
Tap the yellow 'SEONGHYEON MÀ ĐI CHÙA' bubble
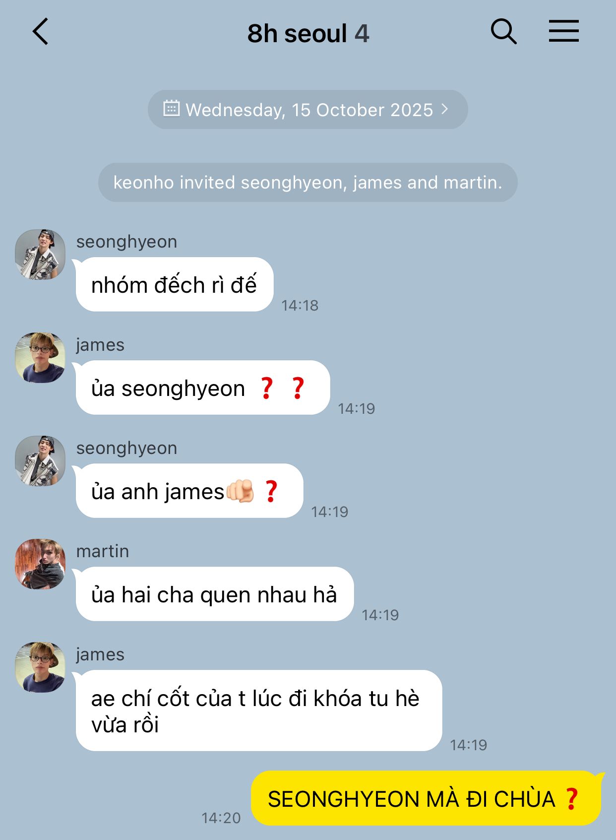(x=426, y=798)
